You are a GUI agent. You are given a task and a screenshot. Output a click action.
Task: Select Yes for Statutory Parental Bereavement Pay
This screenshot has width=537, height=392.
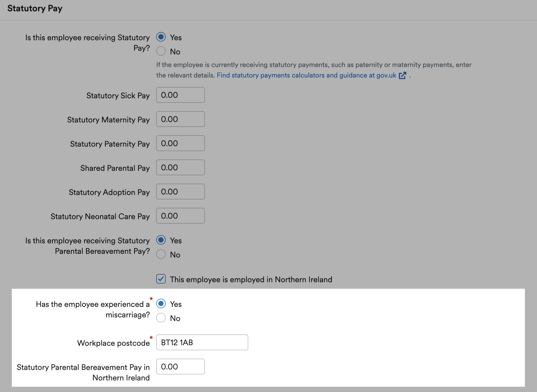click(x=161, y=240)
